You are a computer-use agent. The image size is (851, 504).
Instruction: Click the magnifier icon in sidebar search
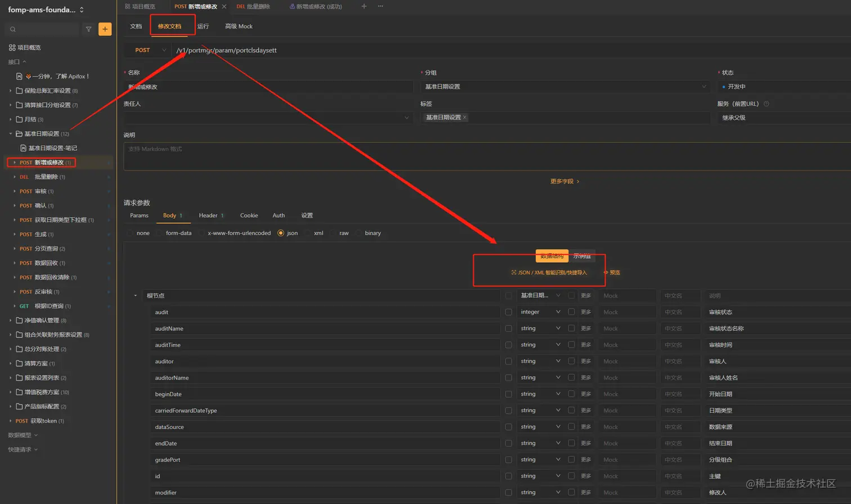[x=13, y=29]
